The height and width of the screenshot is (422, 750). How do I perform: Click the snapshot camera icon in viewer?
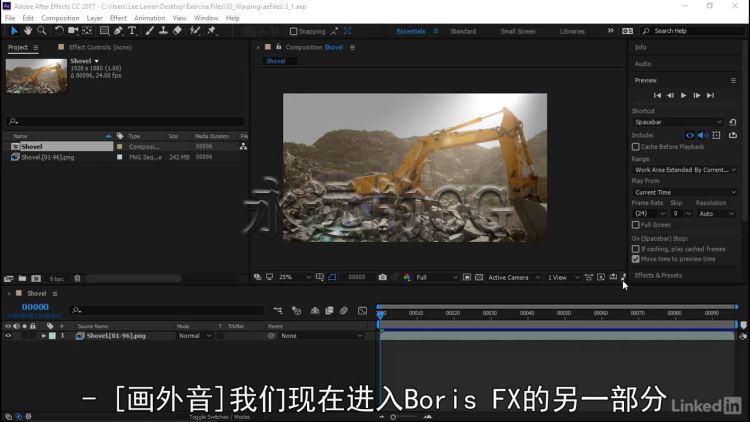(382, 278)
